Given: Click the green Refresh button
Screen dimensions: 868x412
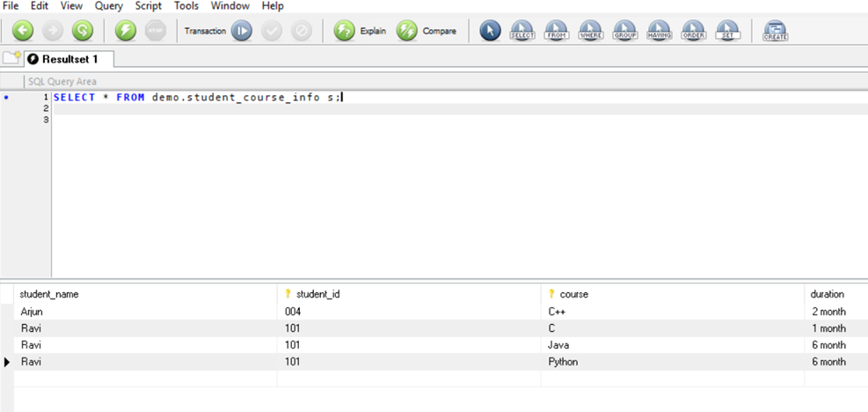Looking at the screenshot, I should tap(82, 31).
